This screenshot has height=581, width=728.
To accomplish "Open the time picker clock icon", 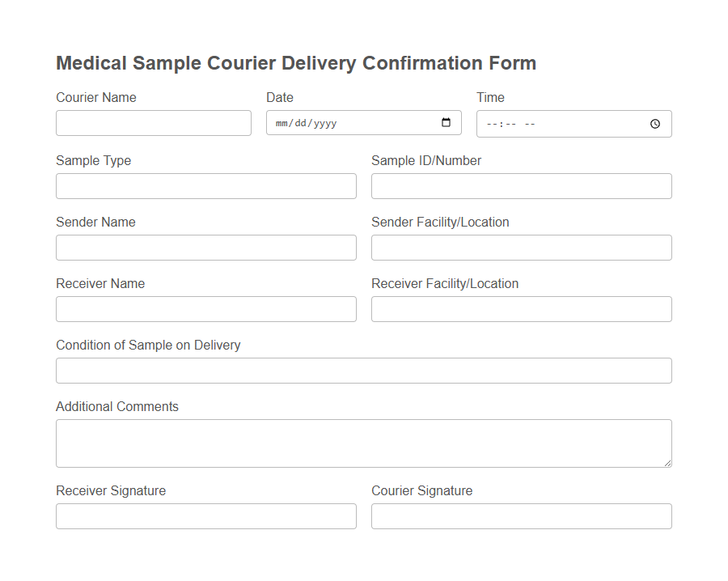I will point(657,123).
